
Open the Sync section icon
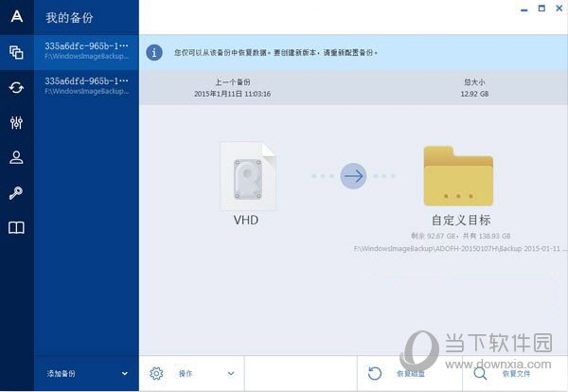click(16, 87)
